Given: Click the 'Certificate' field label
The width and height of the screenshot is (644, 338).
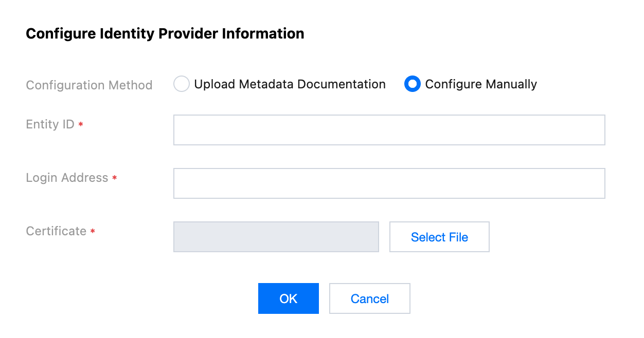Looking at the screenshot, I should coord(57,231).
